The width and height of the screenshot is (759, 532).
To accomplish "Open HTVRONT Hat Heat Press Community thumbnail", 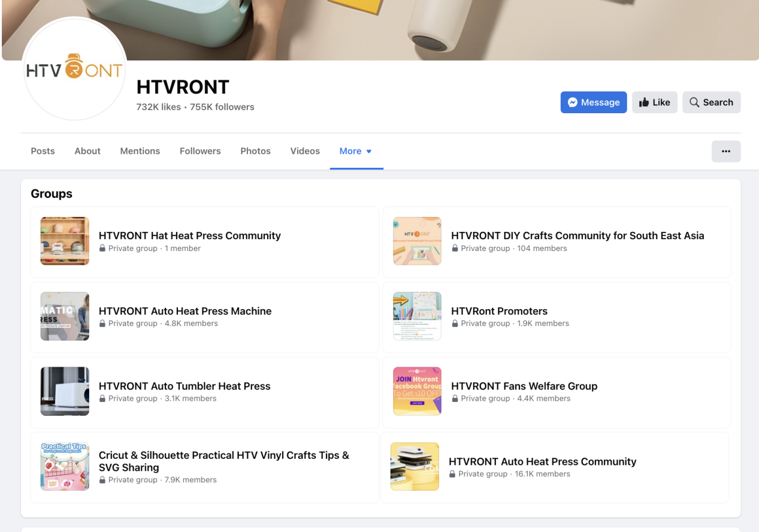I will click(x=65, y=241).
